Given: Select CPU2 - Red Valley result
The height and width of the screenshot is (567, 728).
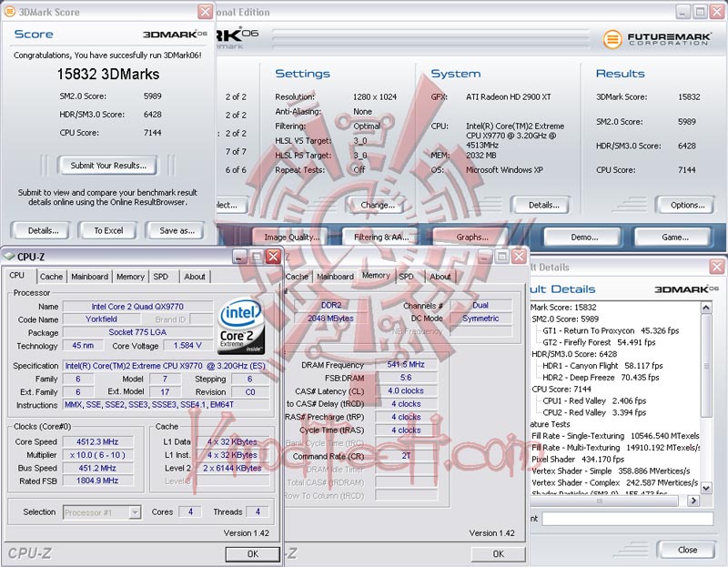Looking at the screenshot, I should pos(594,412).
